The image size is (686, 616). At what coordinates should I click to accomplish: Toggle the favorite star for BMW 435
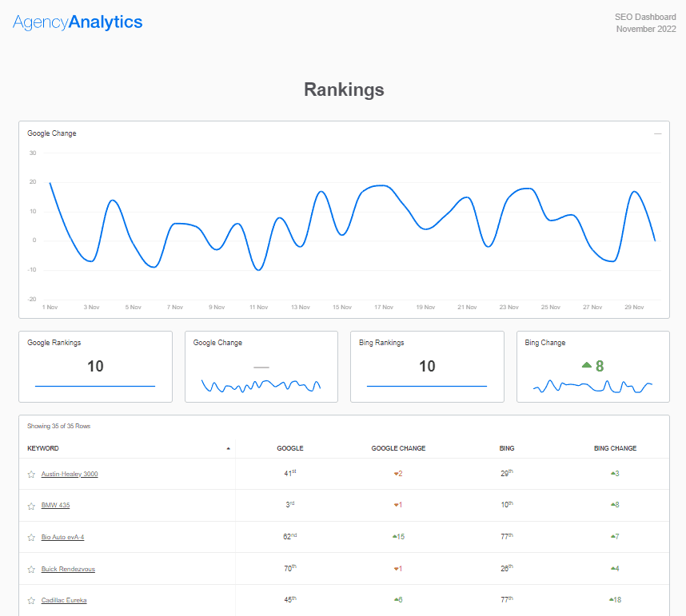coord(31,505)
